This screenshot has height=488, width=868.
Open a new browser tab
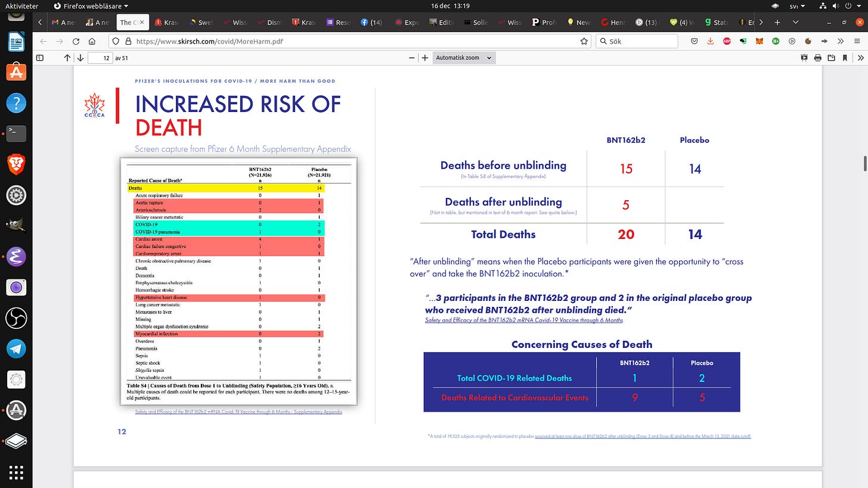point(777,22)
